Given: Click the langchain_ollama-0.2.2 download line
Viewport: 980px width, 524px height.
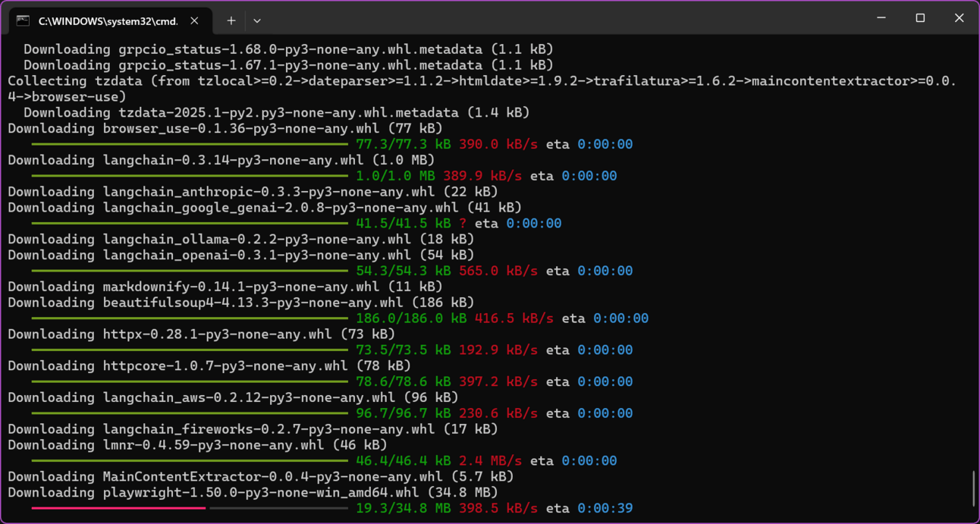Looking at the screenshot, I should point(241,239).
